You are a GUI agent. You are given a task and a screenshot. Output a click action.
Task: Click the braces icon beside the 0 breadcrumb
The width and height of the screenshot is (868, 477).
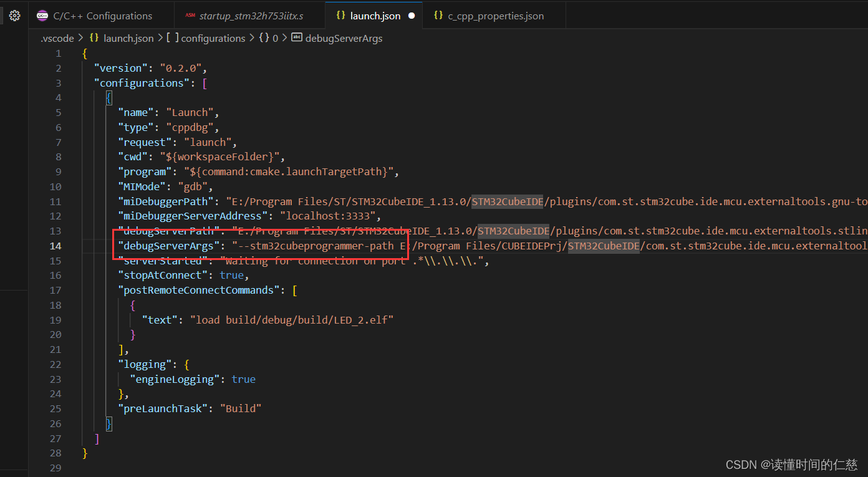point(262,37)
